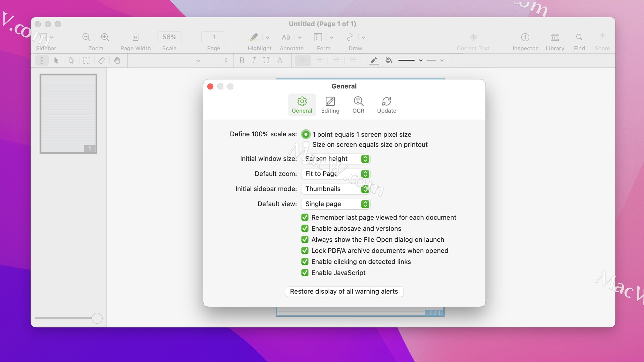This screenshot has height=362, width=644.
Task: Uncheck Remember last page viewed for each document
Action: click(305, 217)
